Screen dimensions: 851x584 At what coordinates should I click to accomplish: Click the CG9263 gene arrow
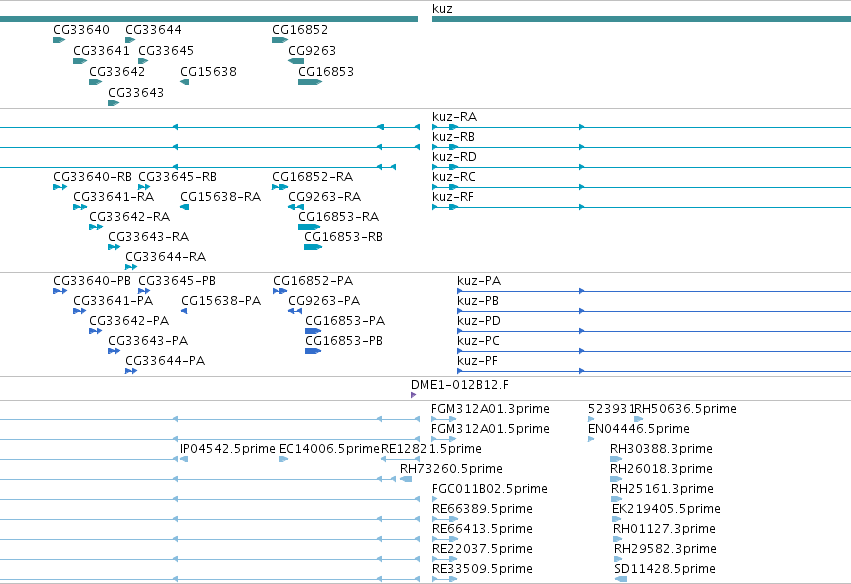point(296,61)
